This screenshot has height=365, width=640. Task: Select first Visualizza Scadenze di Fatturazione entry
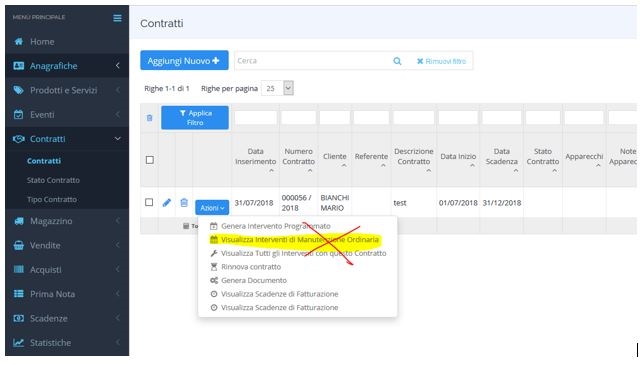point(279,294)
